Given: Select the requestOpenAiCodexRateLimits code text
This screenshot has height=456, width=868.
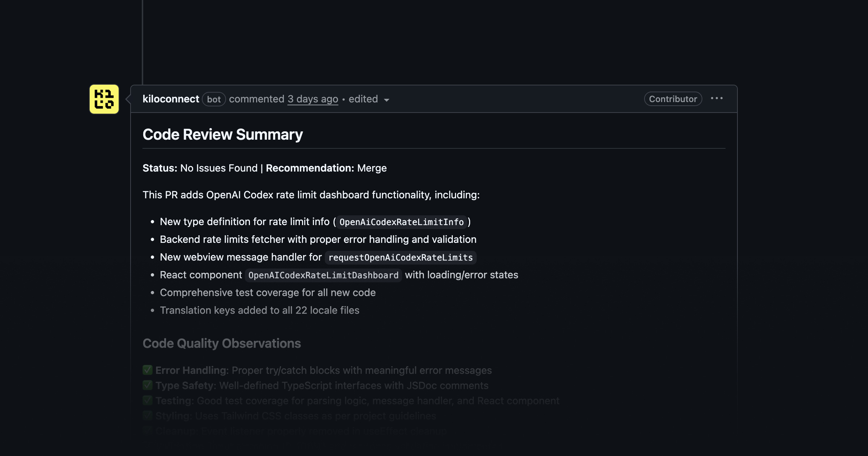Looking at the screenshot, I should pos(400,258).
